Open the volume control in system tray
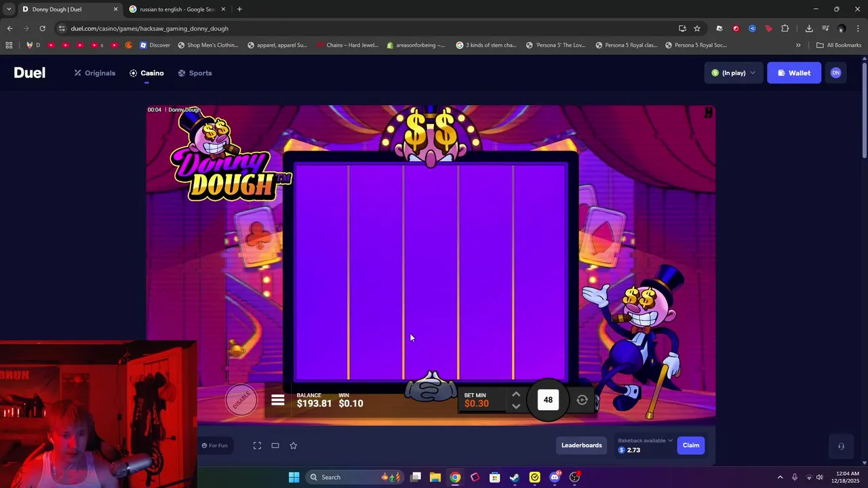This screenshot has height=488, width=868. (x=819, y=477)
